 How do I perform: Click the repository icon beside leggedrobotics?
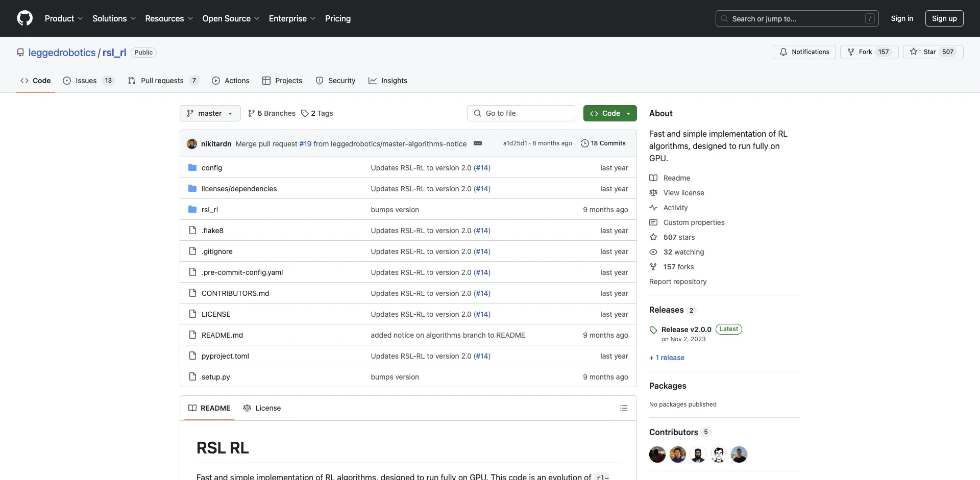tap(20, 53)
